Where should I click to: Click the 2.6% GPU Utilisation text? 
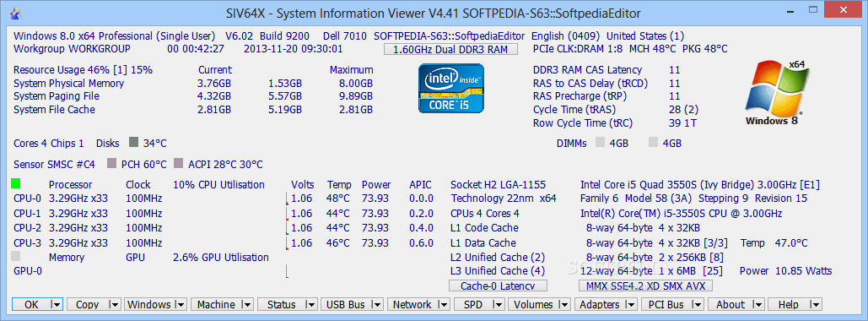[x=221, y=258]
